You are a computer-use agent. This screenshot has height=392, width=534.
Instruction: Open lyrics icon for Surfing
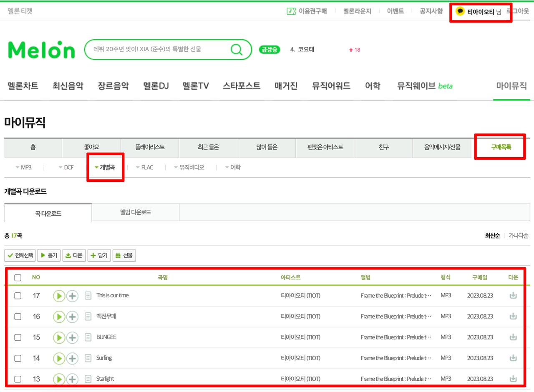click(88, 358)
